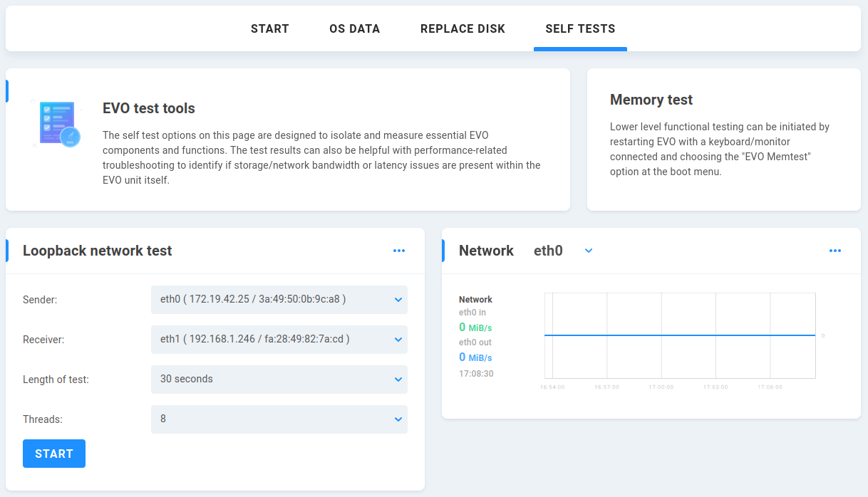Start the loopback network test

click(x=54, y=454)
